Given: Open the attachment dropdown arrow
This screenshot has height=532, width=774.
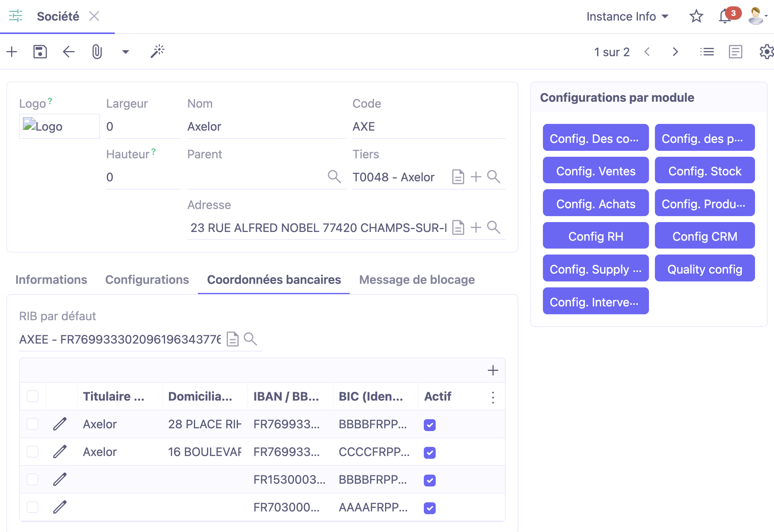Looking at the screenshot, I should 125,51.
